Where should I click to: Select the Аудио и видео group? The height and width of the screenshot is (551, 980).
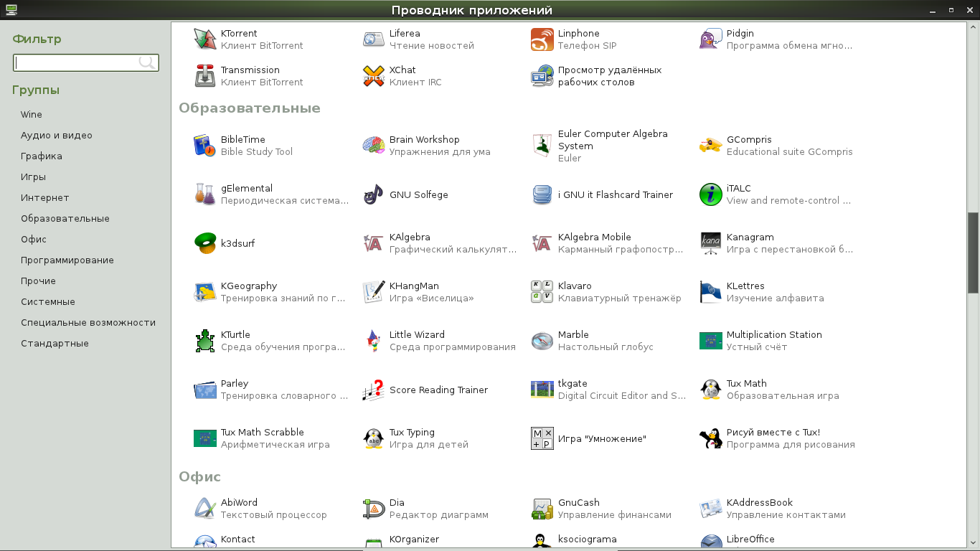[57, 136]
